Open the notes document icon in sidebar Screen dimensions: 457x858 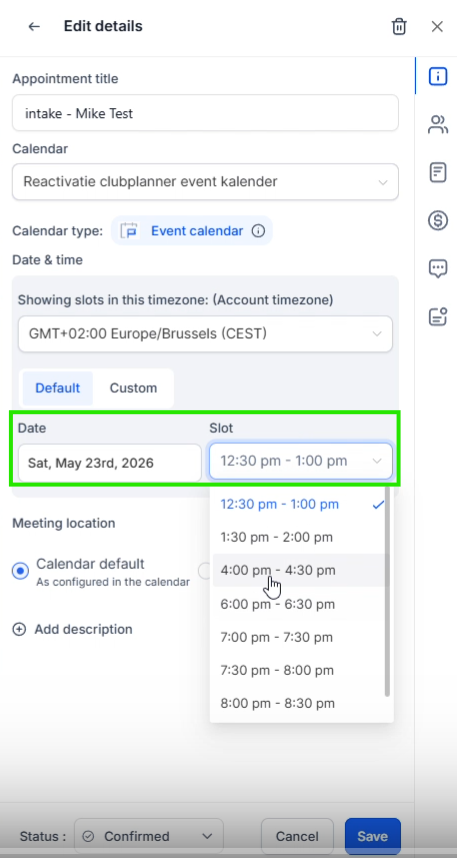438,173
